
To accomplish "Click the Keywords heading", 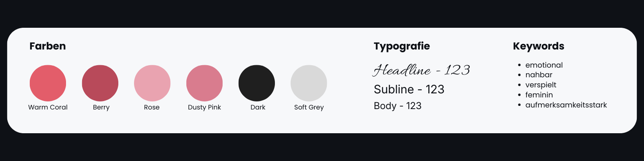I will [539, 46].
